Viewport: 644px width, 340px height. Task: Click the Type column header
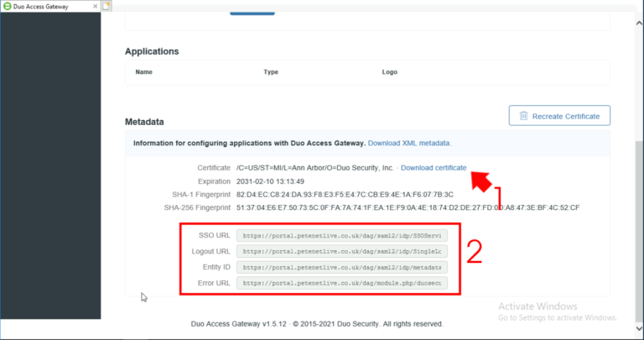[271, 72]
